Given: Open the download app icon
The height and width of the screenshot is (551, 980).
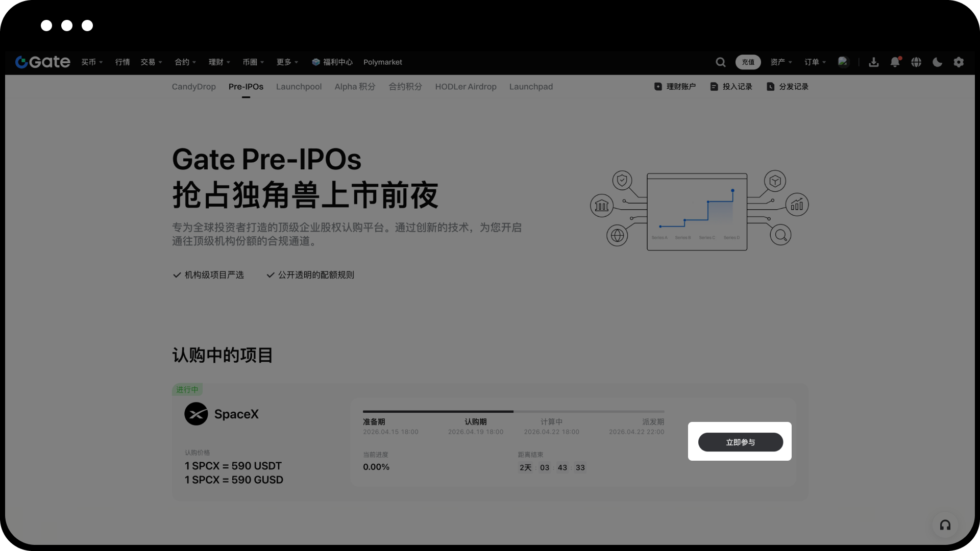Looking at the screenshot, I should click(873, 62).
